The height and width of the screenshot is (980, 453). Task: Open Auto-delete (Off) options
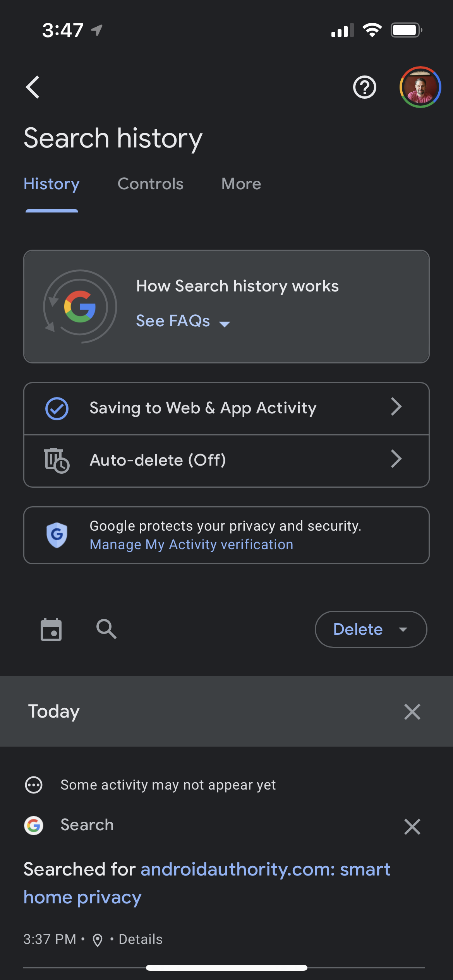pyautogui.click(x=226, y=460)
